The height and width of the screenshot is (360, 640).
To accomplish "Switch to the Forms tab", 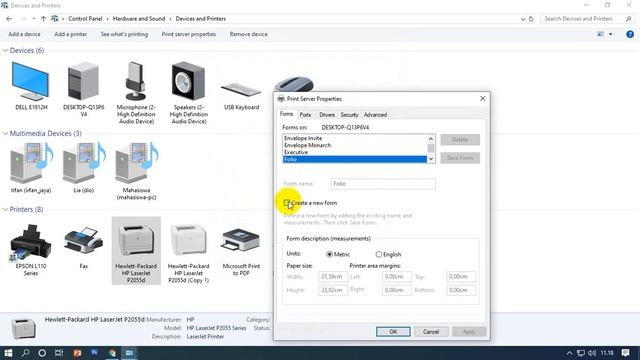I will 287,114.
